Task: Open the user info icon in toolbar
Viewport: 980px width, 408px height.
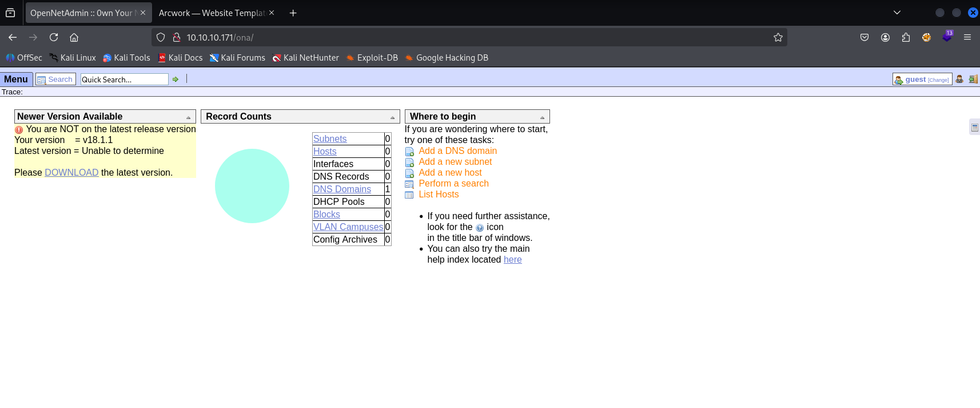Action: 959,80
